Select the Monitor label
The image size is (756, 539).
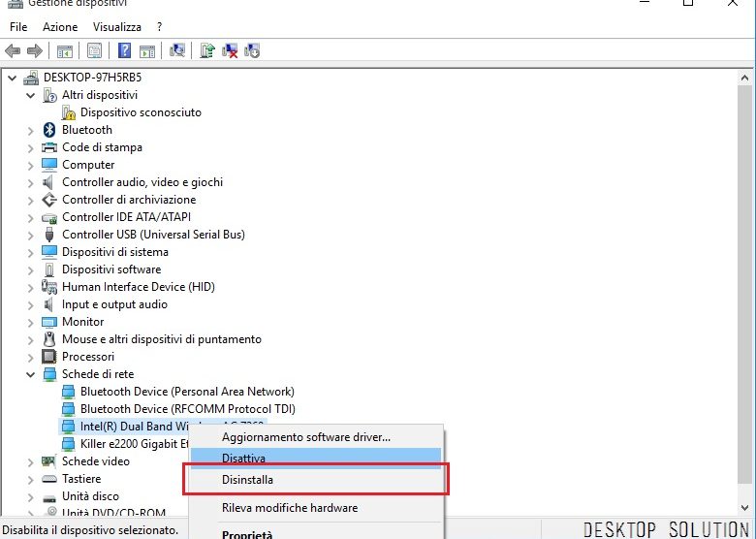(x=83, y=322)
